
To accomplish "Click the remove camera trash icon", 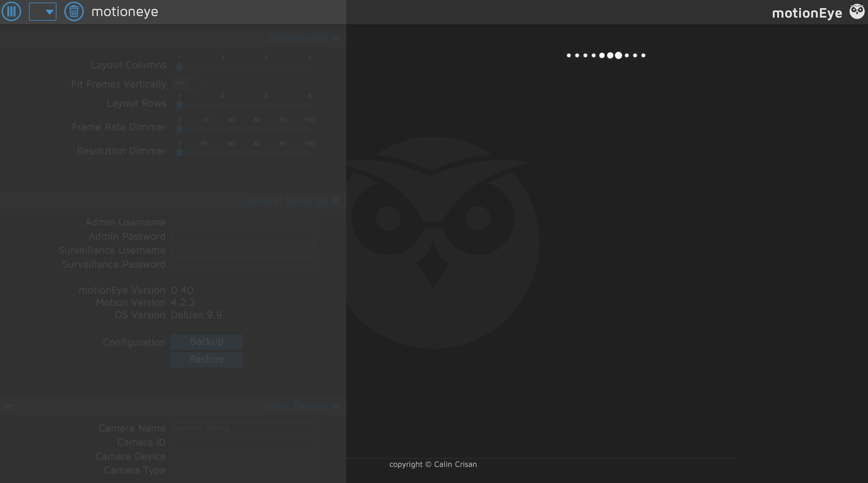I will 74,11.
